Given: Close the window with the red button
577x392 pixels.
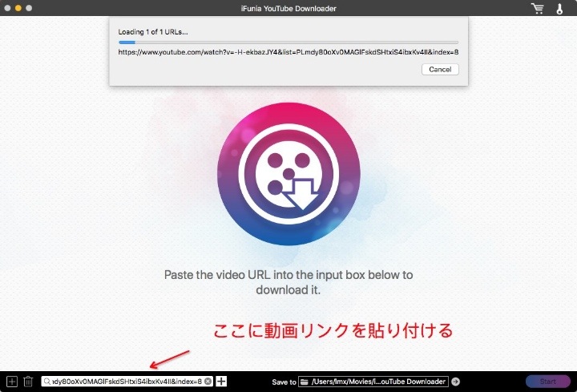Looking at the screenshot, I should tap(8, 8).
